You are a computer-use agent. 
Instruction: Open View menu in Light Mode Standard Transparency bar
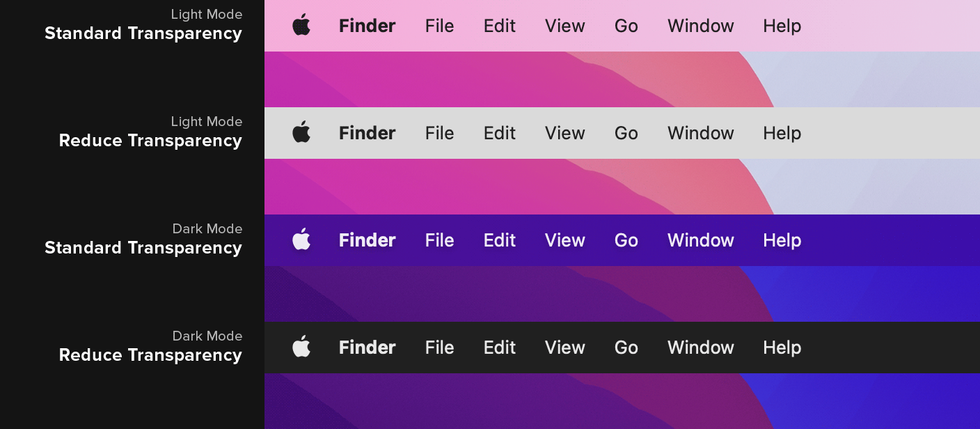[565, 26]
